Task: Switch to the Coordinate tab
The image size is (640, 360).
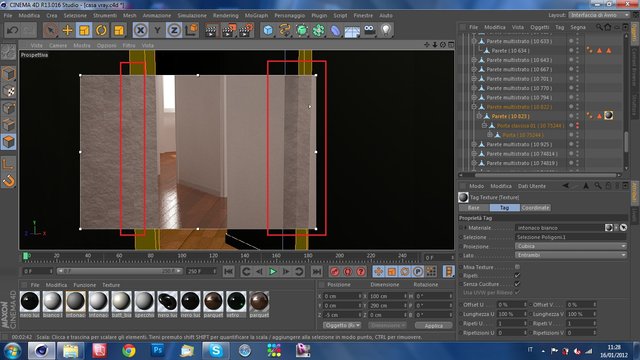Action: (x=535, y=208)
